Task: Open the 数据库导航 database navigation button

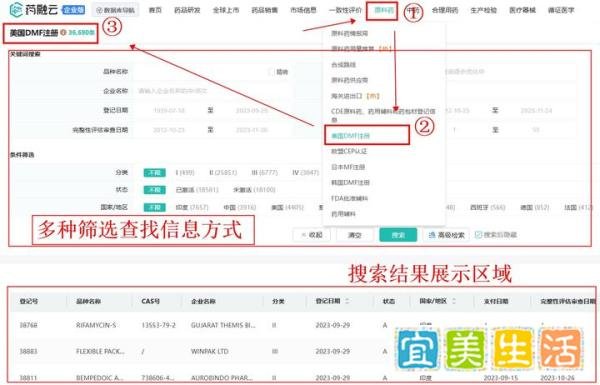Action: pyautogui.click(x=115, y=10)
